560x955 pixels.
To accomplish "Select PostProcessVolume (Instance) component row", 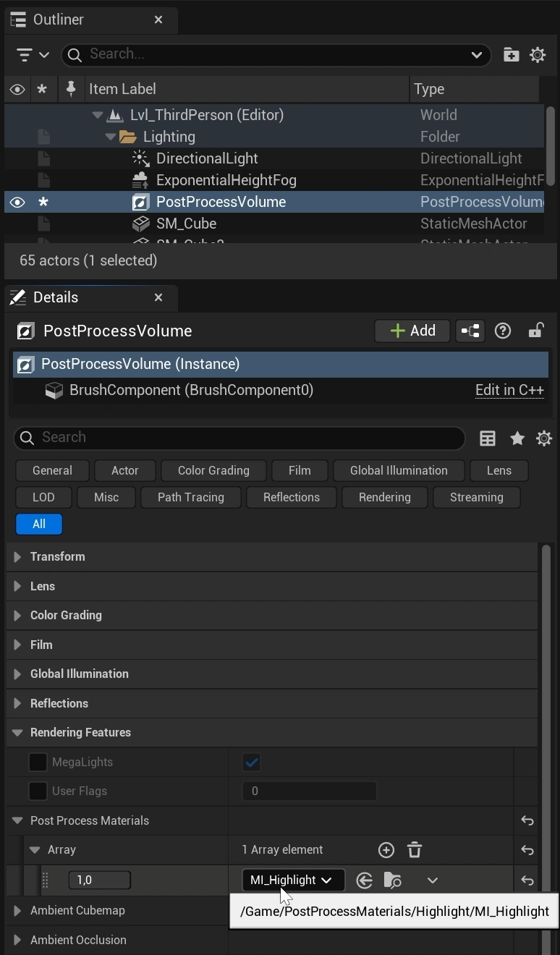I will [281, 364].
